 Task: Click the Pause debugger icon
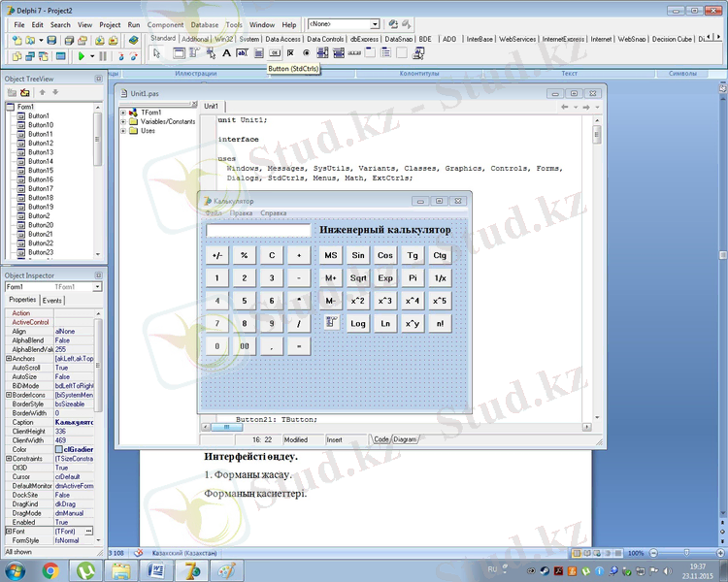pos(103,56)
